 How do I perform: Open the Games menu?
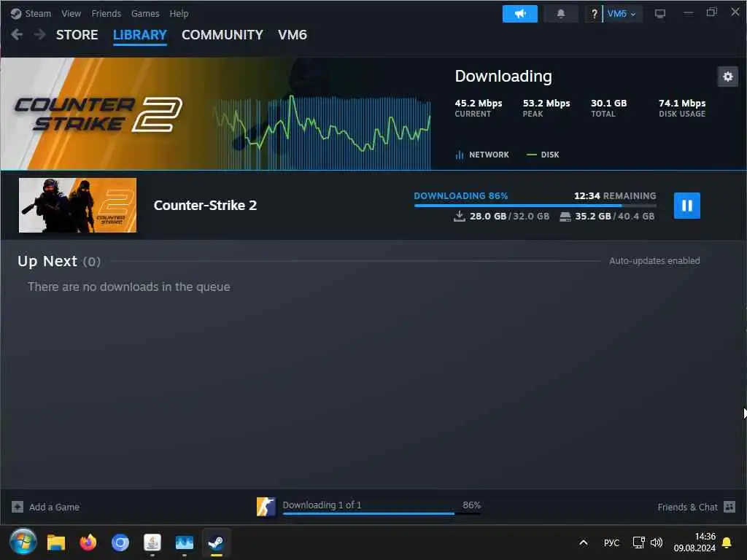click(145, 13)
